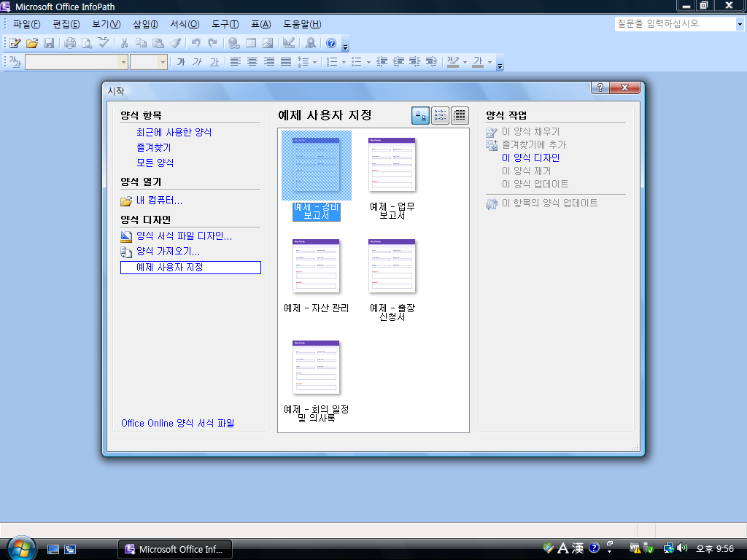The height and width of the screenshot is (560, 747).
Task: Open the 서식(O) menu
Action: coord(185,24)
